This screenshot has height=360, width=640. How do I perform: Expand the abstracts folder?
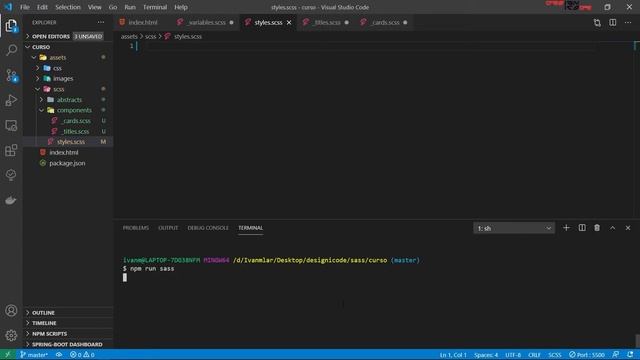68,100
